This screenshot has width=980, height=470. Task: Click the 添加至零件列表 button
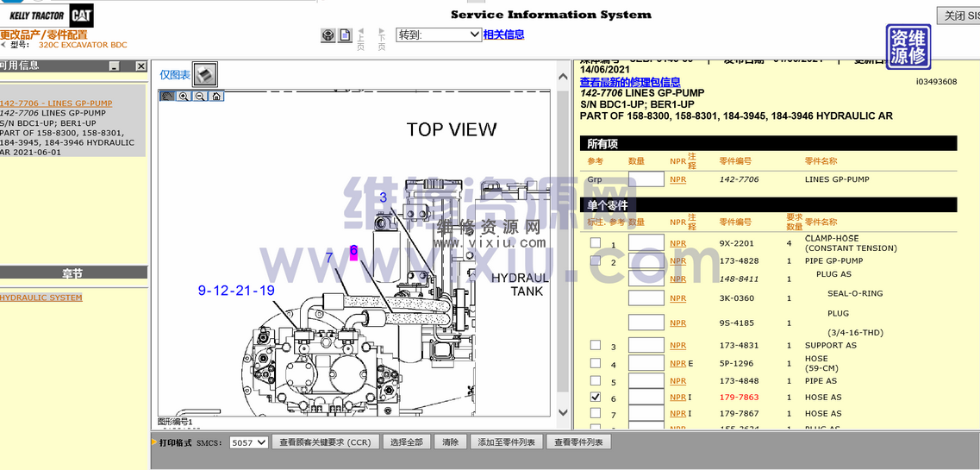pos(506,442)
